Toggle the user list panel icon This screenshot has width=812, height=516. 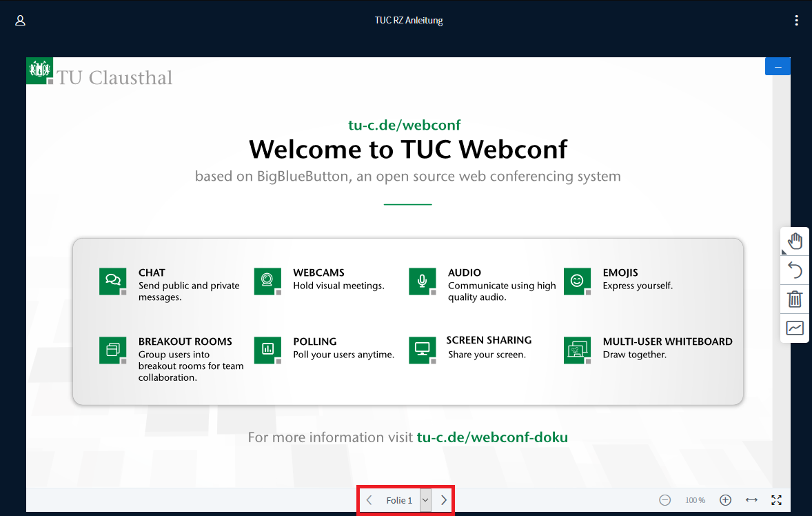[20, 21]
